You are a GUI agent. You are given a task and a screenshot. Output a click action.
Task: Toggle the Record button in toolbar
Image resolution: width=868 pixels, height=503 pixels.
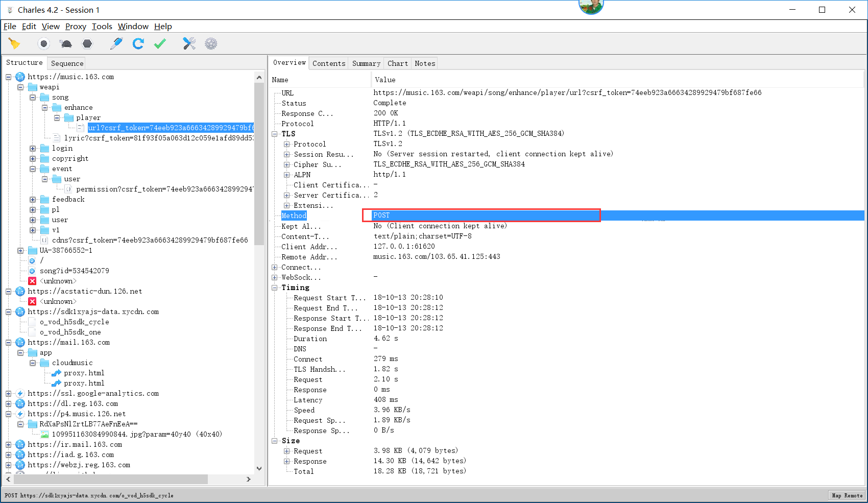[44, 44]
